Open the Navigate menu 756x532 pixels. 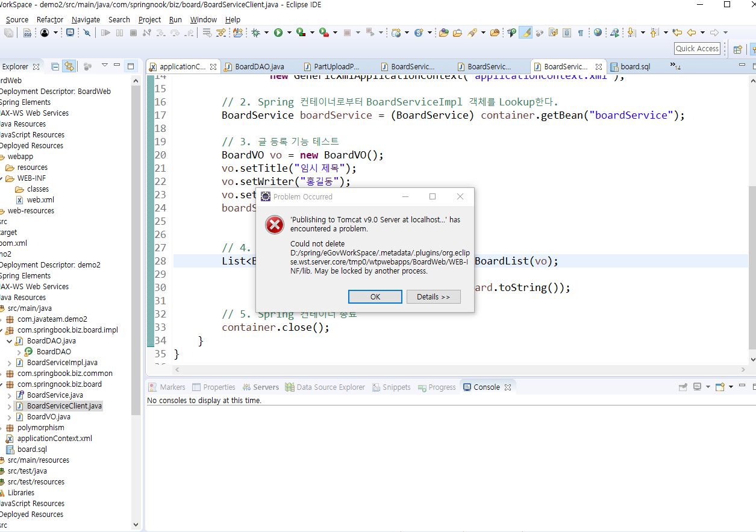point(86,19)
